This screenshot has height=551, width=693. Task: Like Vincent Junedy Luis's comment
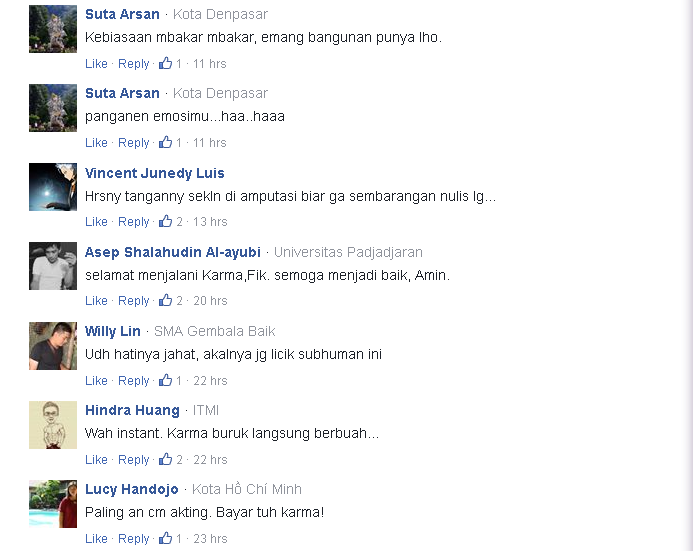[96, 221]
